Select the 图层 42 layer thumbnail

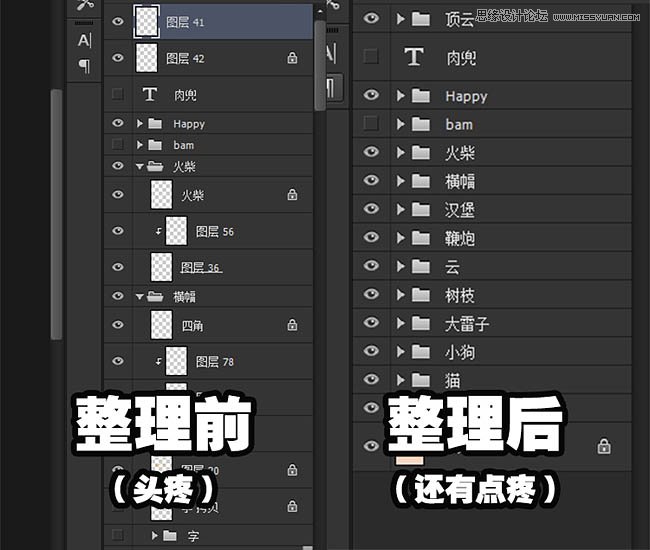pyautogui.click(x=146, y=58)
